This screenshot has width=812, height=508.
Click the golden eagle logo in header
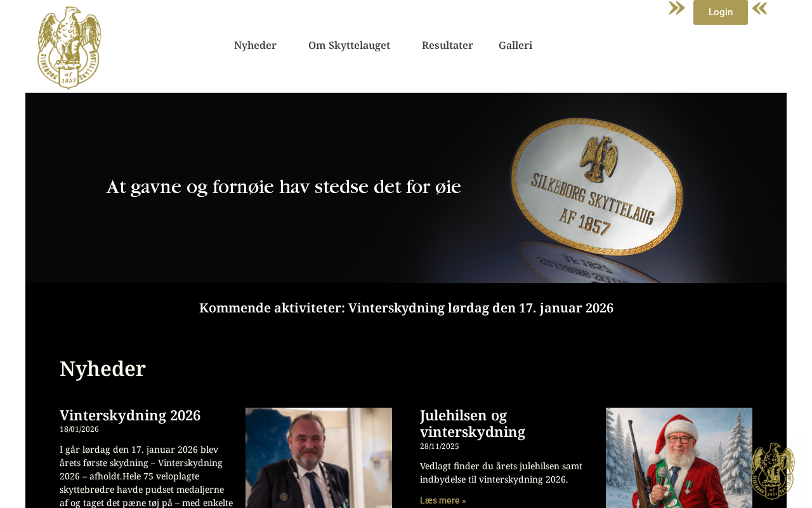click(69, 48)
